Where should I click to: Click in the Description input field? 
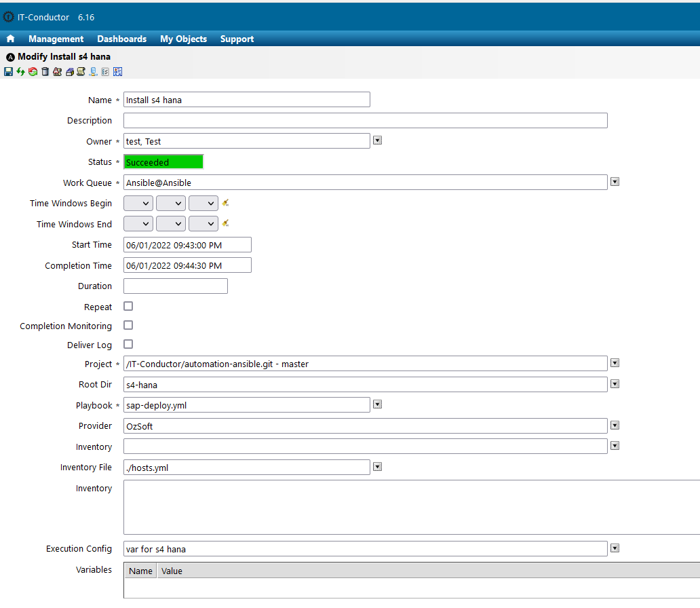339,120
